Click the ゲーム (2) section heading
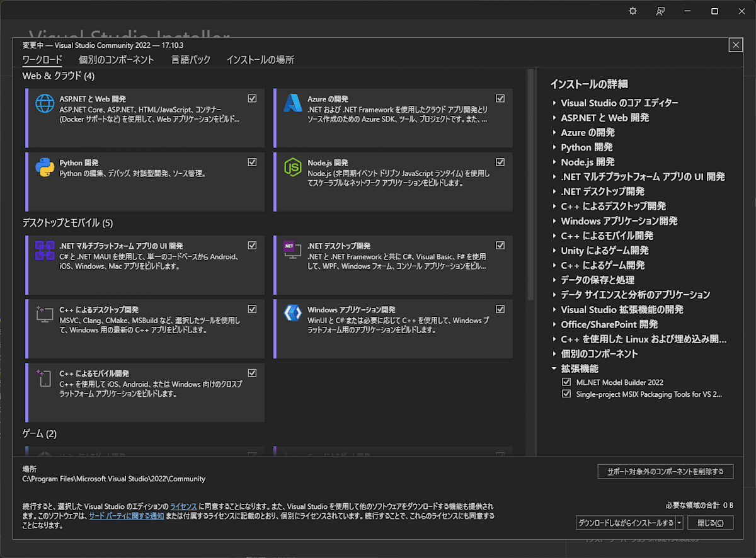Image resolution: width=756 pixels, height=558 pixels. coord(39,434)
